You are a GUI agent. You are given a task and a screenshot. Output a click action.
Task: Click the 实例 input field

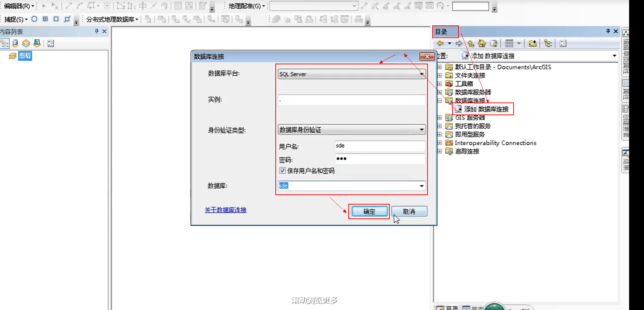pyautogui.click(x=352, y=100)
